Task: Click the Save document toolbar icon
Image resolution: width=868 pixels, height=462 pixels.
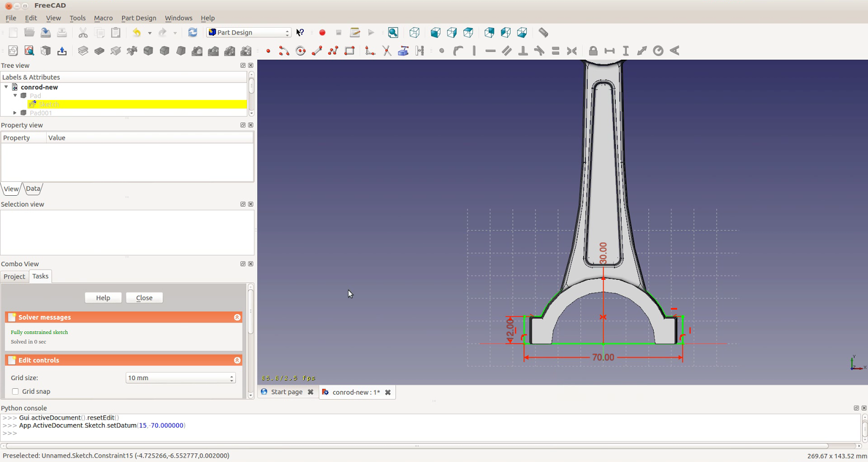Action: pyautogui.click(x=46, y=33)
